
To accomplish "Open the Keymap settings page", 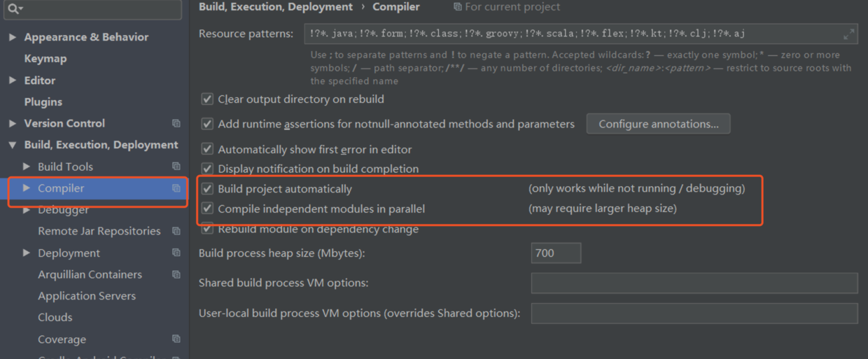I will pos(45,59).
